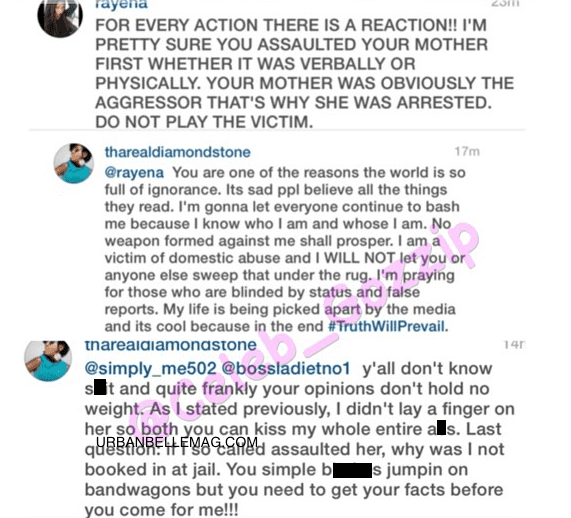
Task: Open tharealdiamondstone avatar on the bottom comment
Action: pyautogui.click(x=48, y=361)
